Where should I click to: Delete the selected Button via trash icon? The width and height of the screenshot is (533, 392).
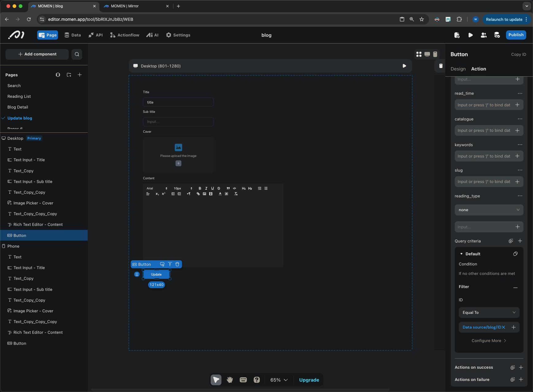[x=177, y=264]
